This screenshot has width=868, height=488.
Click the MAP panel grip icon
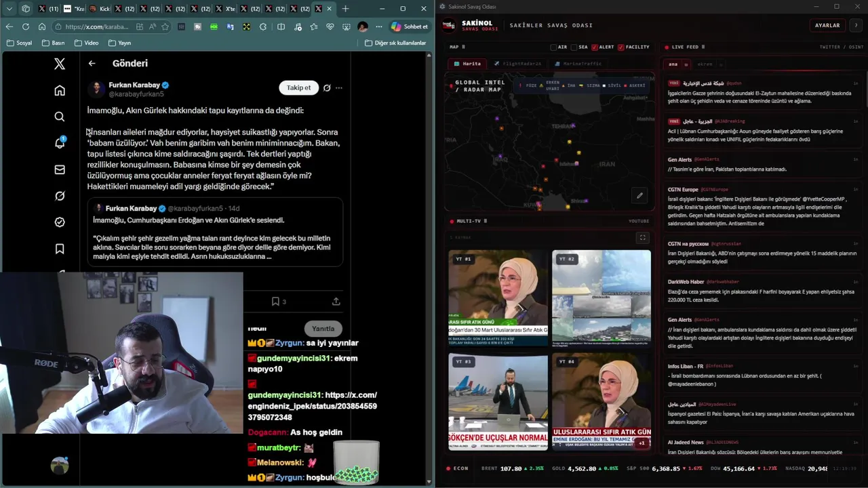(x=463, y=47)
